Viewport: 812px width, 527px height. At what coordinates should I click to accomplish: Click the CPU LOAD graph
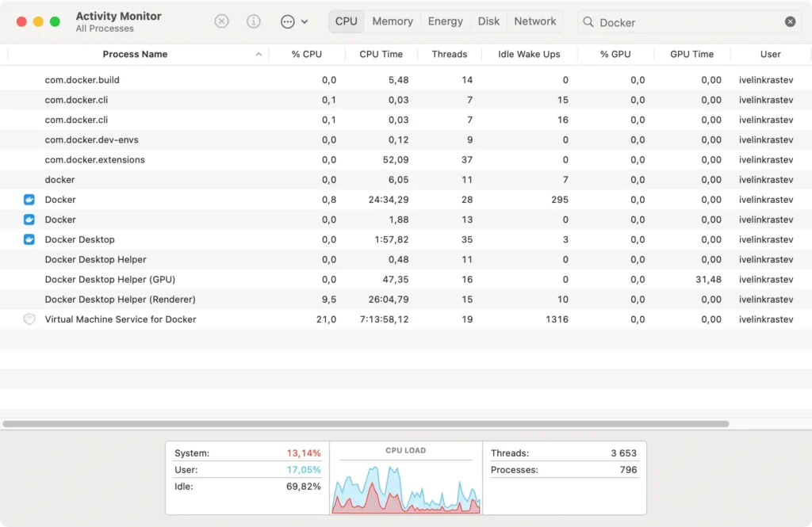[405, 487]
